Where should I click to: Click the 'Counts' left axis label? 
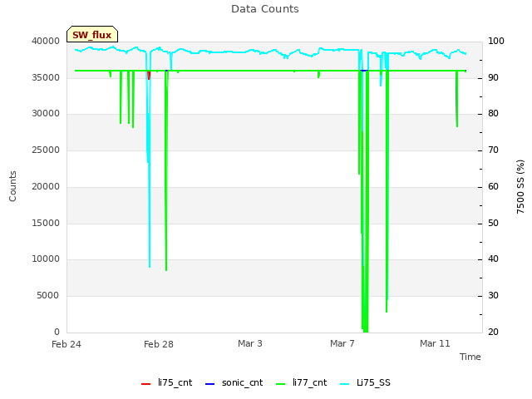point(12,186)
